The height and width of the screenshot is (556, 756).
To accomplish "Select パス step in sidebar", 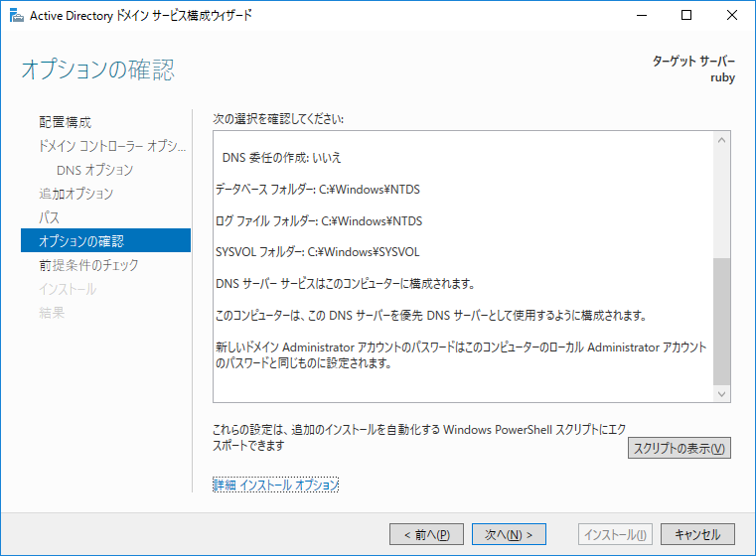I will 50,217.
